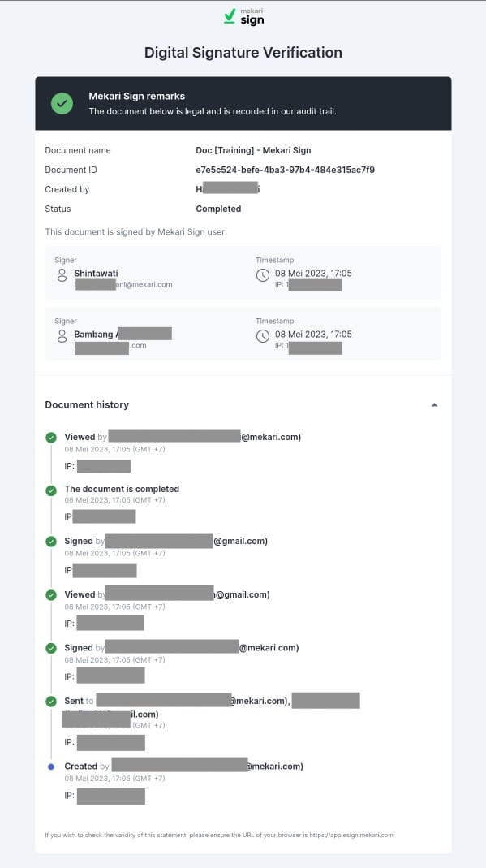Collapse the Document history section
486x868 pixels.
(434, 404)
